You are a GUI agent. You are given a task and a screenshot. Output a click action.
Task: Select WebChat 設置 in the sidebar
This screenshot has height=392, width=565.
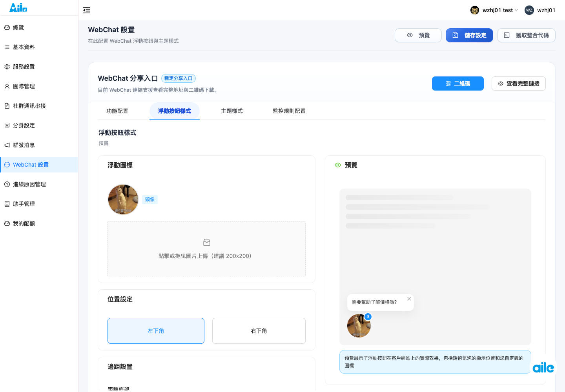coord(39,165)
